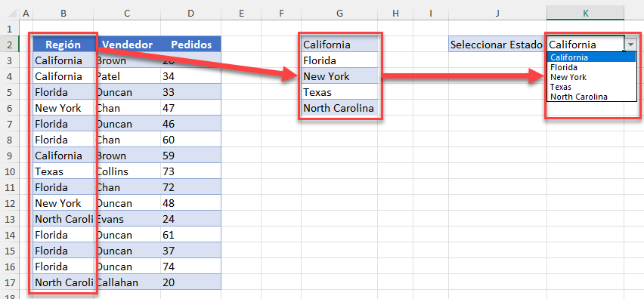This screenshot has width=644, height=299.
Task: Select Pedidos value 34
Action: click(x=190, y=76)
